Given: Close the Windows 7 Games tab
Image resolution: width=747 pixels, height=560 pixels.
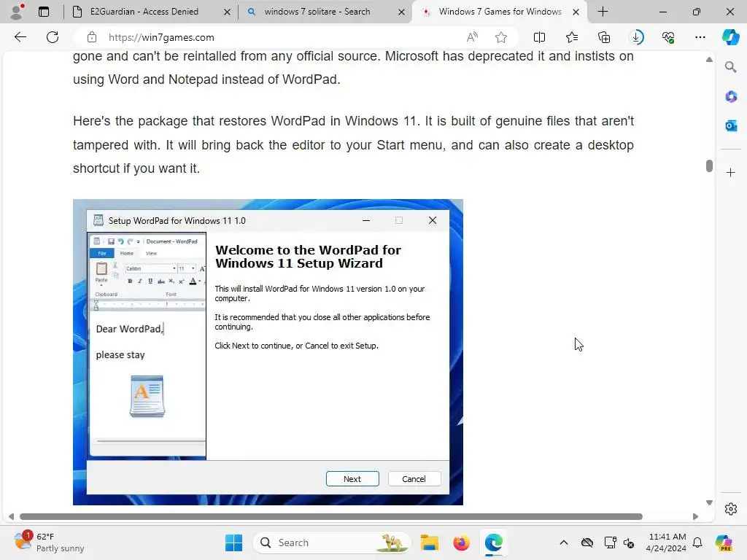Looking at the screenshot, I should pyautogui.click(x=576, y=12).
